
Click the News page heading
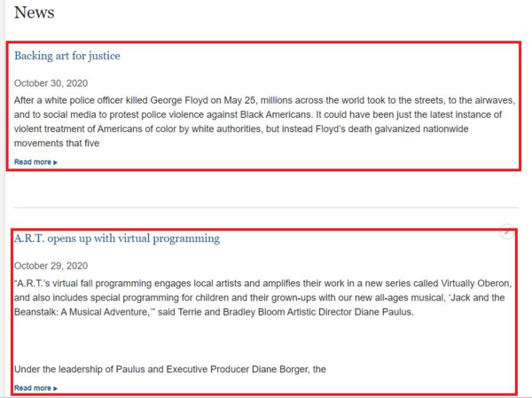pyautogui.click(x=35, y=12)
